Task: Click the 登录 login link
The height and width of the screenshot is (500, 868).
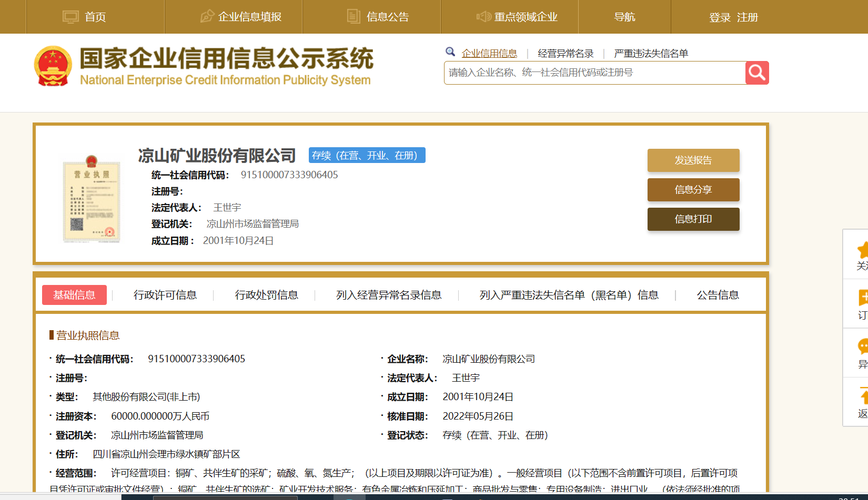Action: coord(720,17)
